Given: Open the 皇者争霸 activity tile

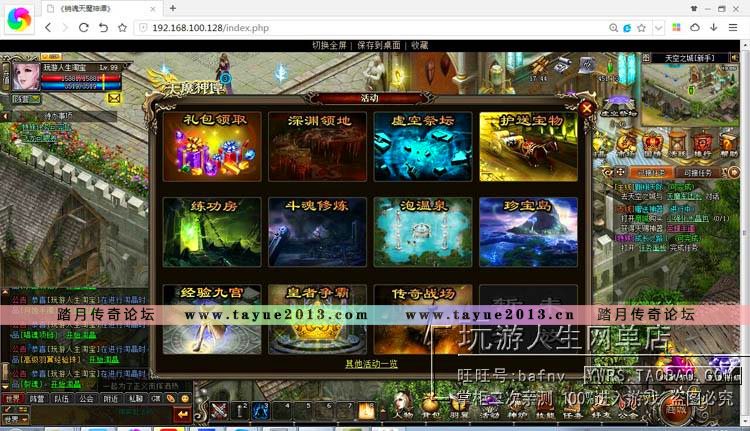Looking at the screenshot, I should [x=318, y=319].
